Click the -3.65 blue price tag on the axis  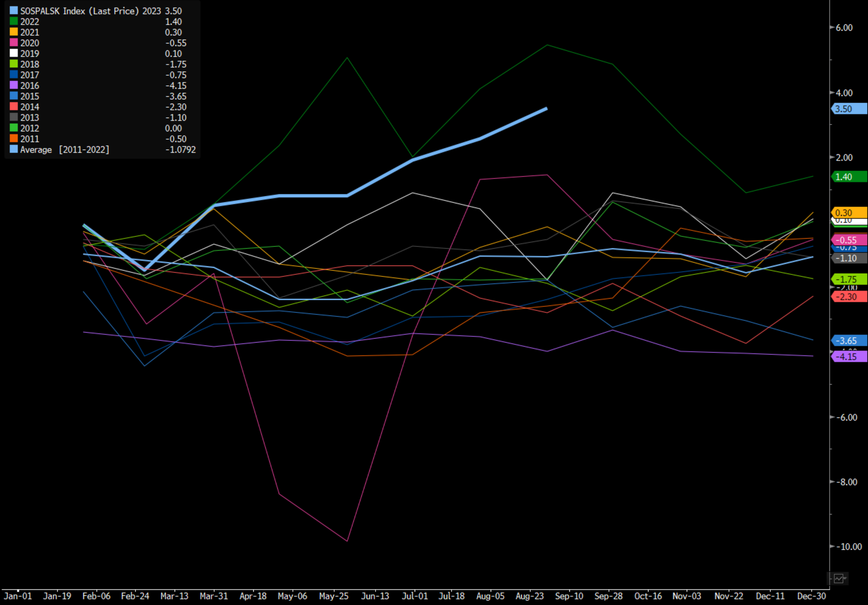click(x=849, y=341)
